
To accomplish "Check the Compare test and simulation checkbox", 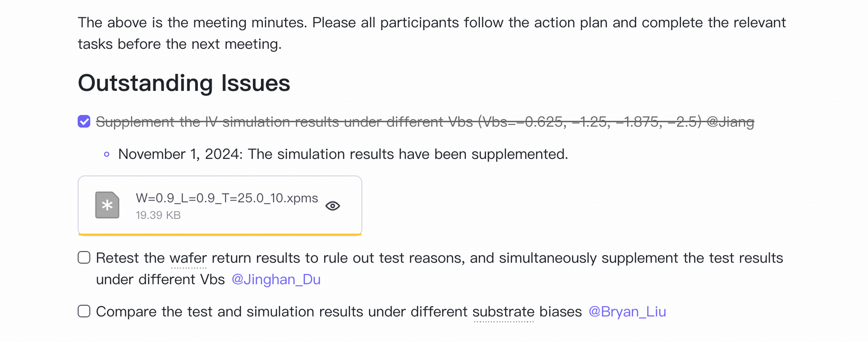I will [x=84, y=311].
